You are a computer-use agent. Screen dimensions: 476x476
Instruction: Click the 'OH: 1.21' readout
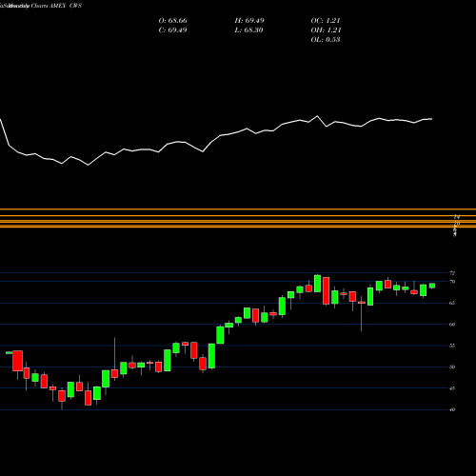coord(326,30)
